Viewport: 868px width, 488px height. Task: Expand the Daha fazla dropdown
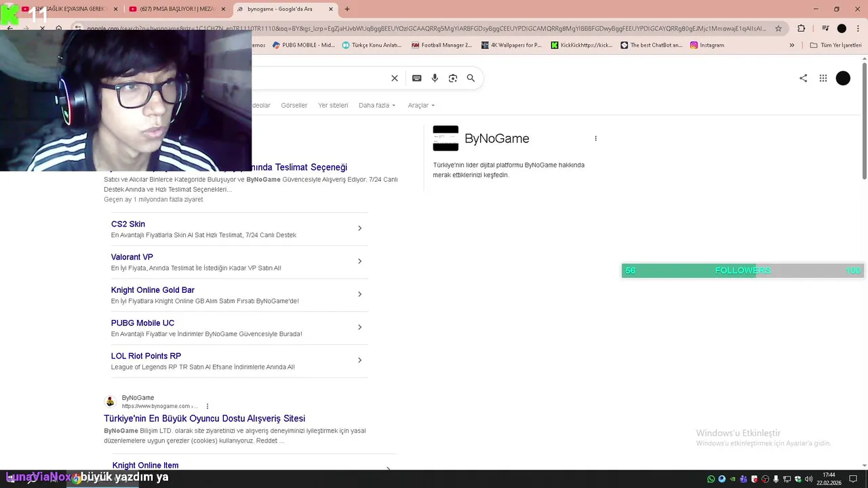(377, 105)
